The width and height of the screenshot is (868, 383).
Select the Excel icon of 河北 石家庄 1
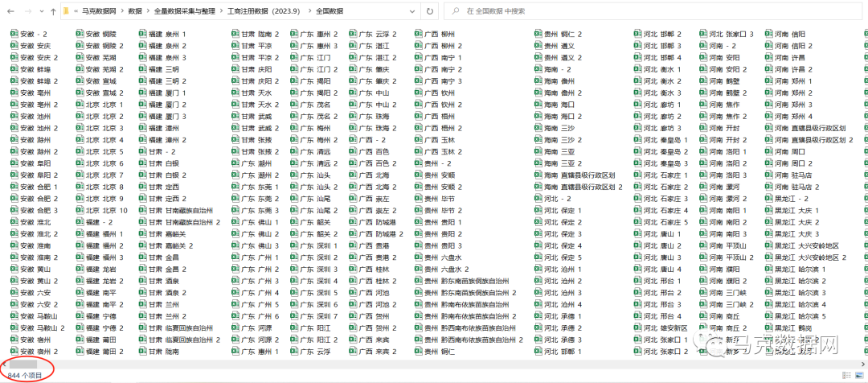click(638, 175)
